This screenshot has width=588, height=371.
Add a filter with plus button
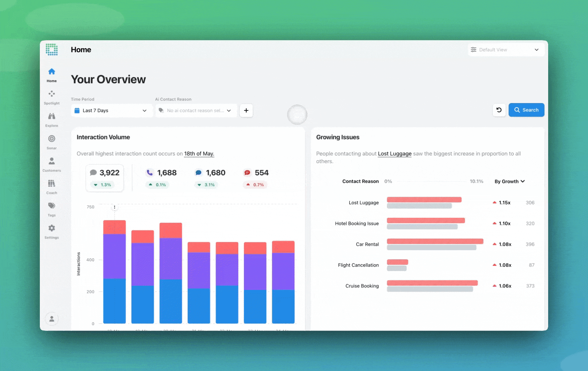tap(246, 111)
